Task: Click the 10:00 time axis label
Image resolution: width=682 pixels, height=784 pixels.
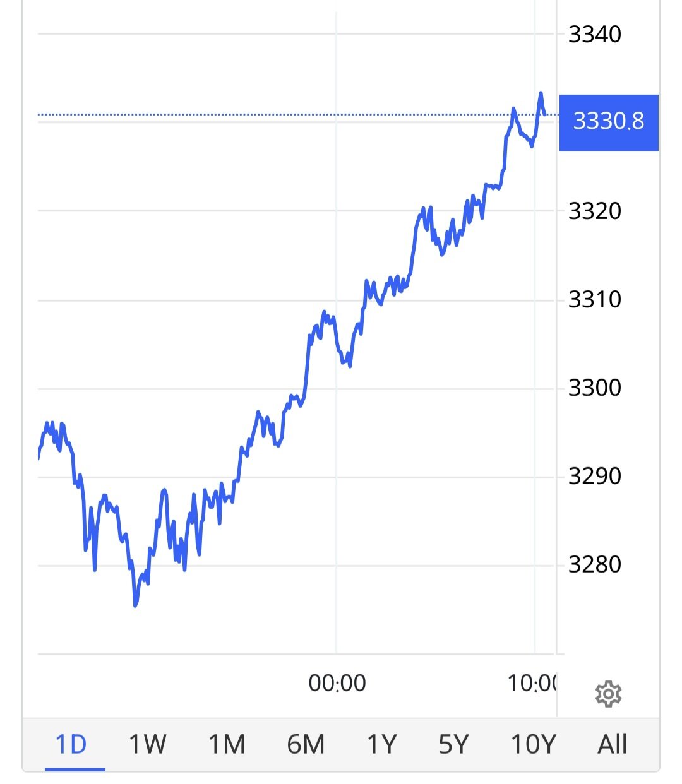Action: 532,683
